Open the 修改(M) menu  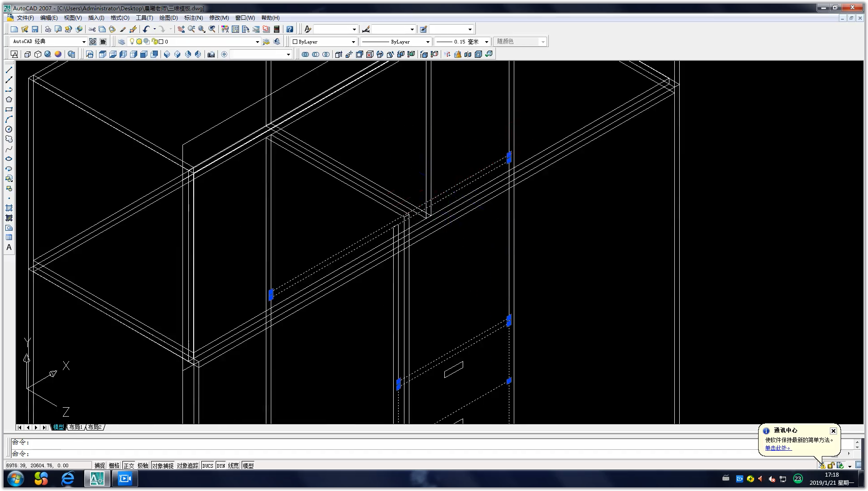(219, 18)
